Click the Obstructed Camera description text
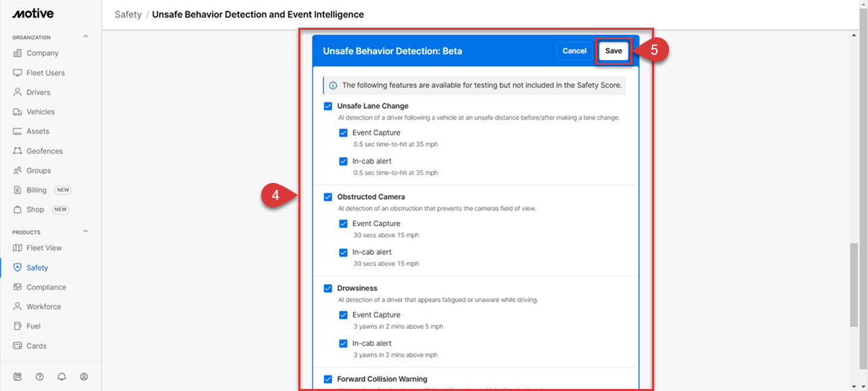868x391 pixels. pos(437,209)
